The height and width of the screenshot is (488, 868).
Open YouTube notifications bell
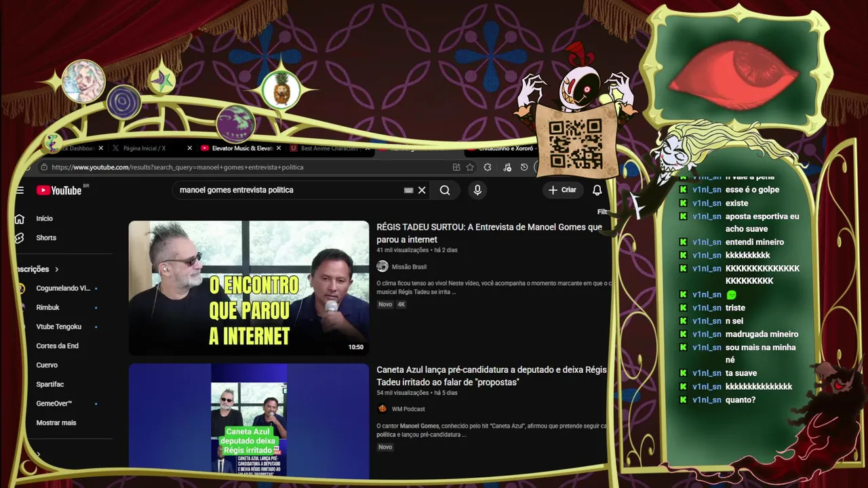click(597, 190)
